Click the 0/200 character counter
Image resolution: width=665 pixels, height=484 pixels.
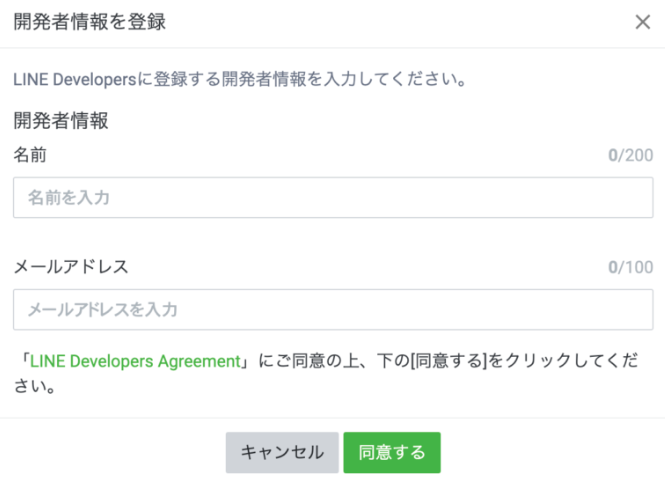coord(630,156)
